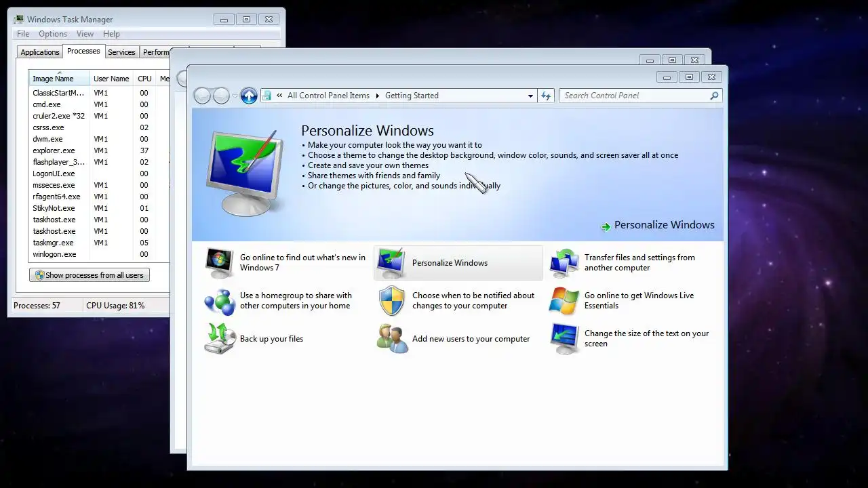The image size is (868, 488).
Task: Click the Control Panel icon in address bar
Action: (x=268, y=96)
